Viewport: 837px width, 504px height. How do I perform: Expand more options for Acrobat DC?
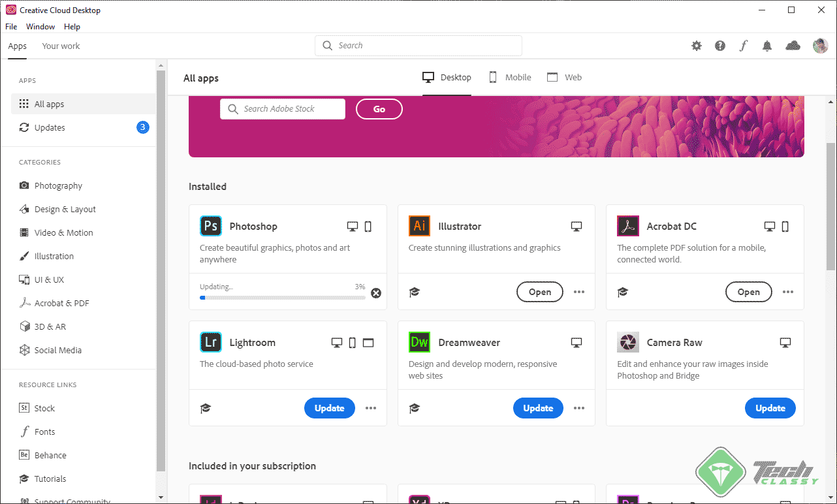click(x=787, y=292)
